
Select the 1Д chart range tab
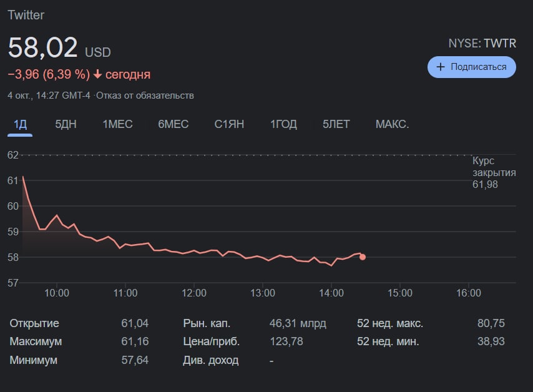(20, 124)
